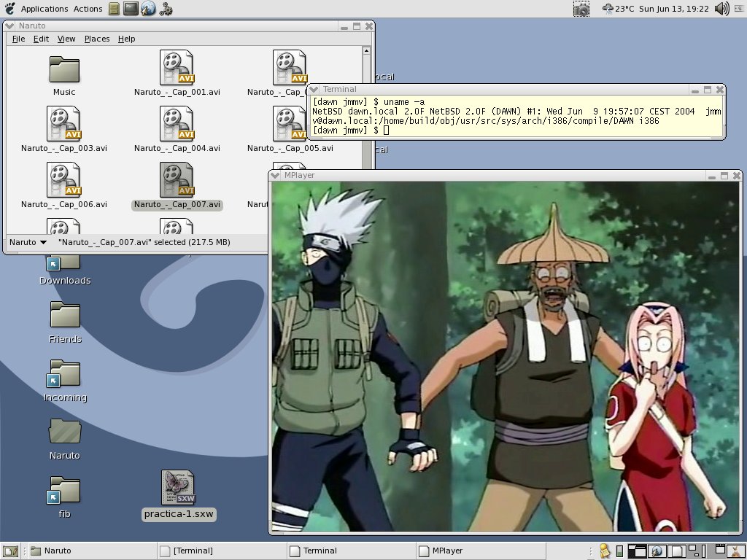Click the "uname -a" command text in Terminal
This screenshot has height=560, width=747.
click(x=404, y=102)
